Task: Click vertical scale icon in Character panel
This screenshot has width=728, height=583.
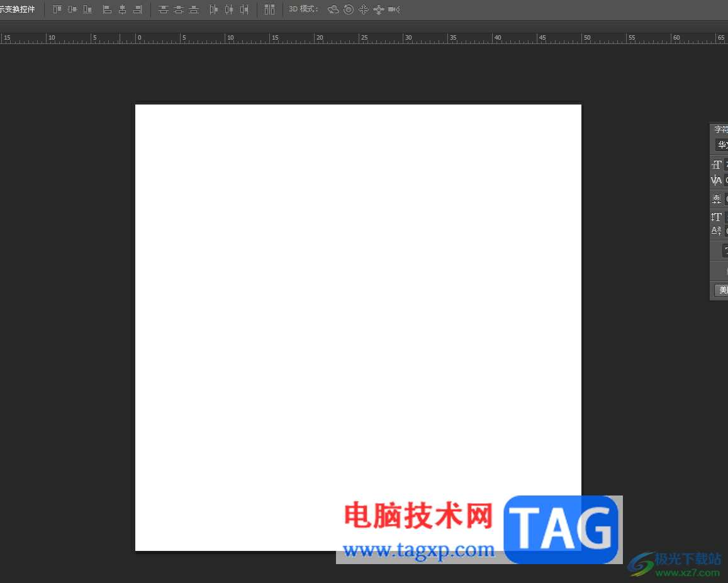Action: click(717, 217)
